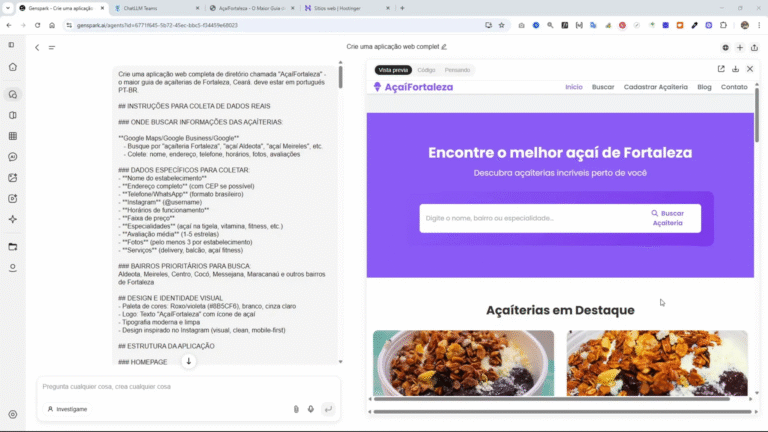Switch to the Código tab
The image size is (768, 432).
pos(426,70)
